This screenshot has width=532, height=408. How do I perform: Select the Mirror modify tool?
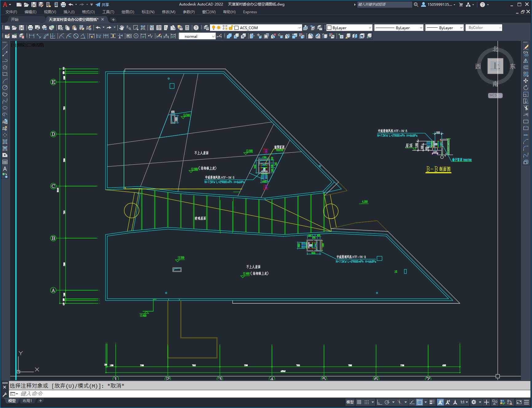tap(526, 61)
